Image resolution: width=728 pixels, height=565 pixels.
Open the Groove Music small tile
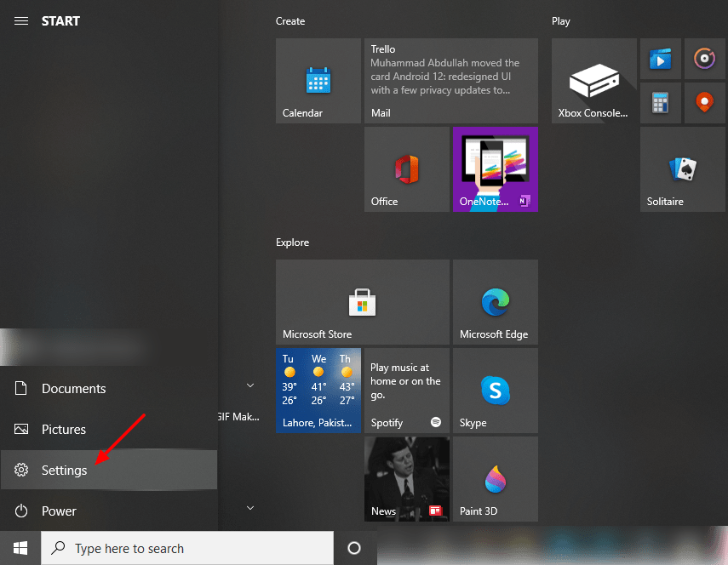(704, 59)
